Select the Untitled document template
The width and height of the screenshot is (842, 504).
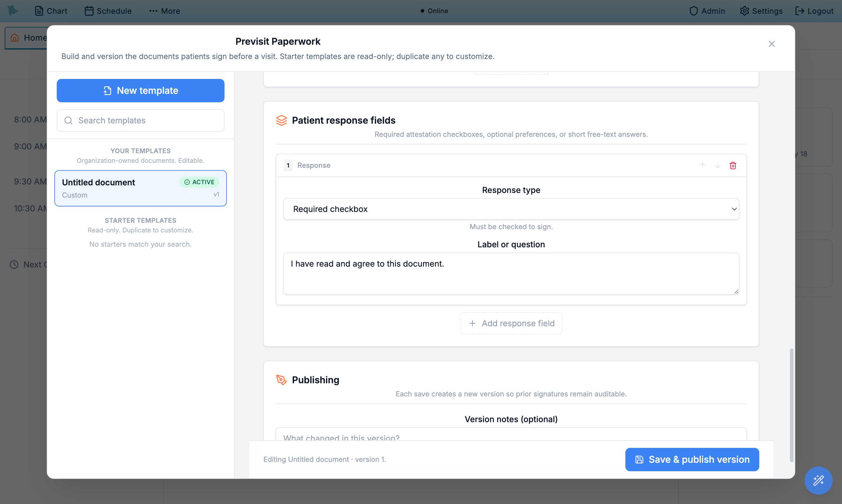click(x=141, y=188)
